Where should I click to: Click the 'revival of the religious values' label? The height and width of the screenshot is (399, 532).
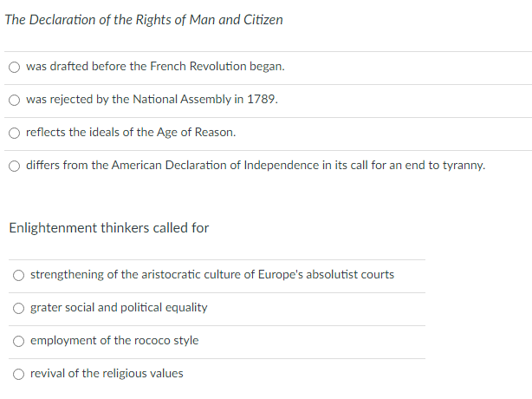click(x=107, y=373)
